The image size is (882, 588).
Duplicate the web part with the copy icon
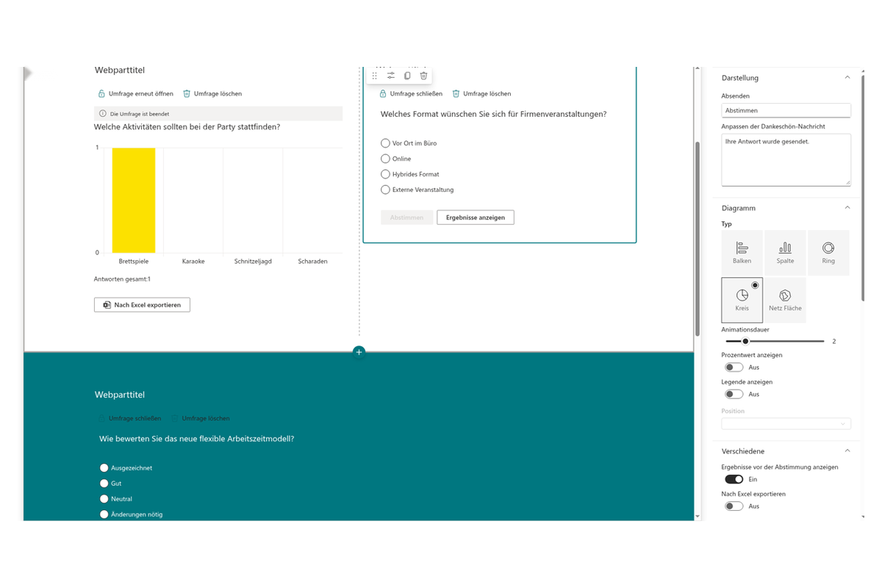pyautogui.click(x=407, y=76)
